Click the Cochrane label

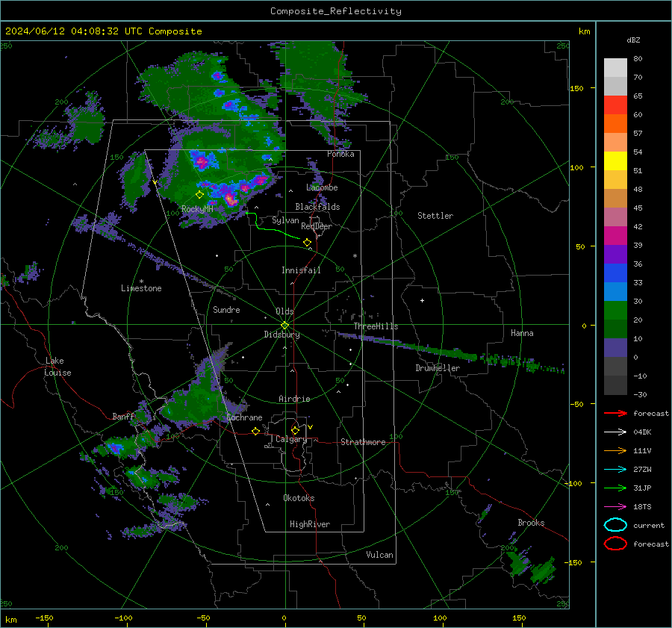click(x=244, y=417)
